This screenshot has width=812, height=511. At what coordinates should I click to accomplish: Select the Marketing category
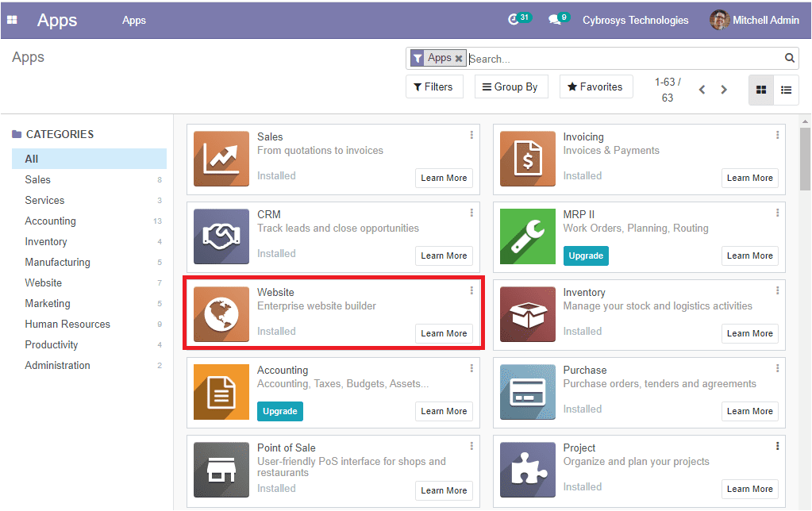click(89, 304)
